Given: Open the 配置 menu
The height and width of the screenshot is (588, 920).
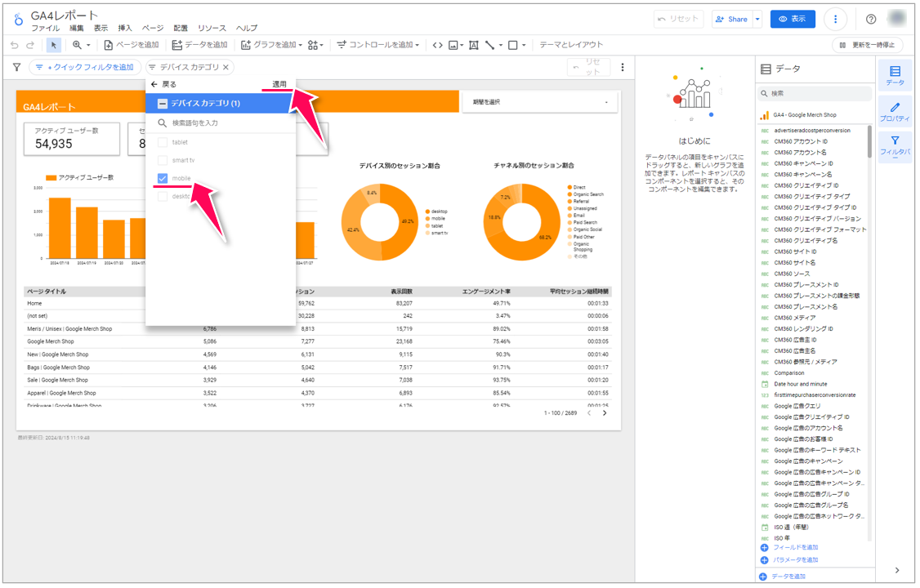Looking at the screenshot, I should point(181,28).
